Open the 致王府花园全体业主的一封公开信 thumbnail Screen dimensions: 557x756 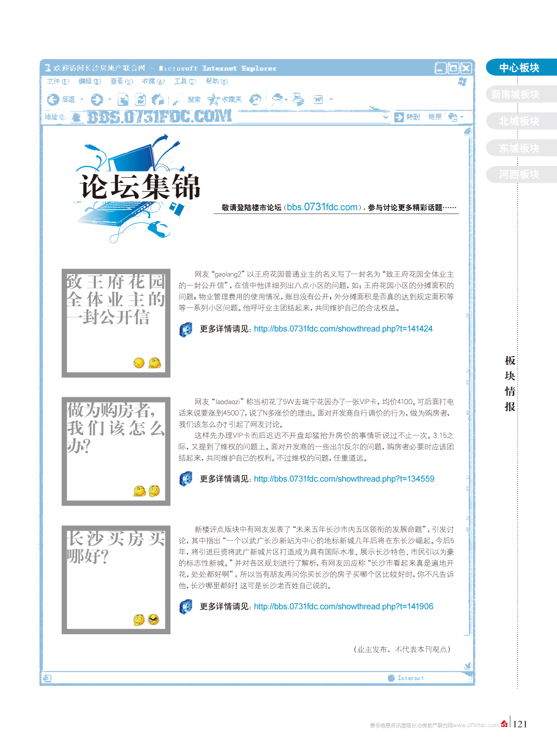point(116,323)
